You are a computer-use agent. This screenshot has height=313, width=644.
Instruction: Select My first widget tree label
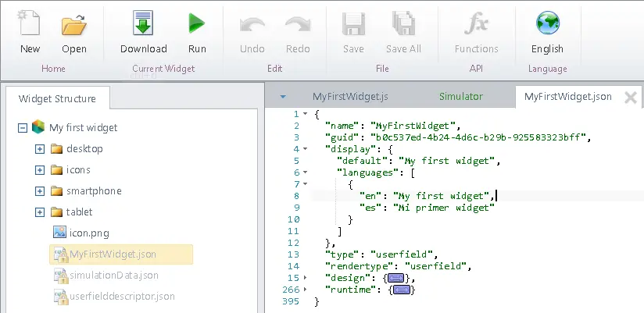pos(84,127)
